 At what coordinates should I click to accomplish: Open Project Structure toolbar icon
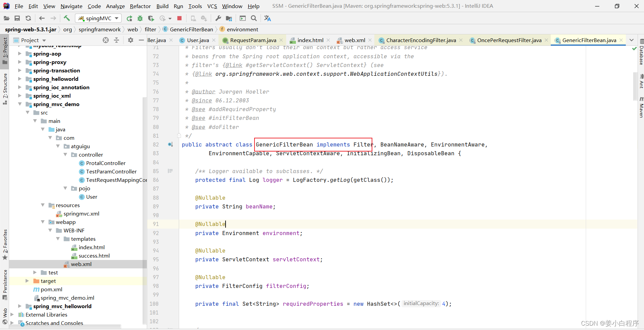pos(229,18)
